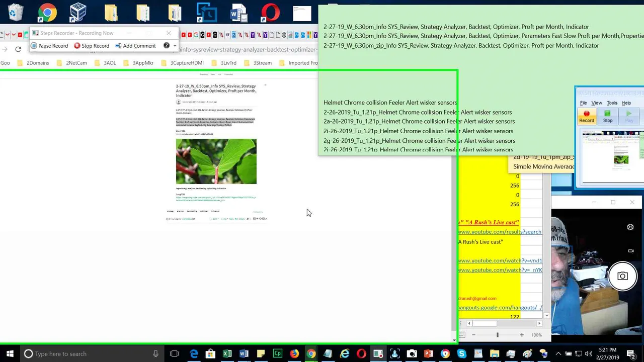
Task: Open Task View on the taskbar
Action: click(174, 353)
